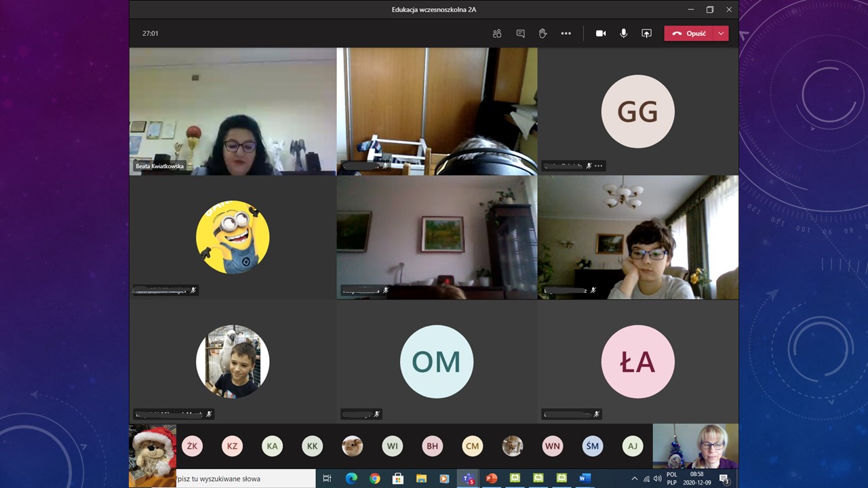Click the ŻK participant bubble
868x488 pixels.
click(x=193, y=446)
